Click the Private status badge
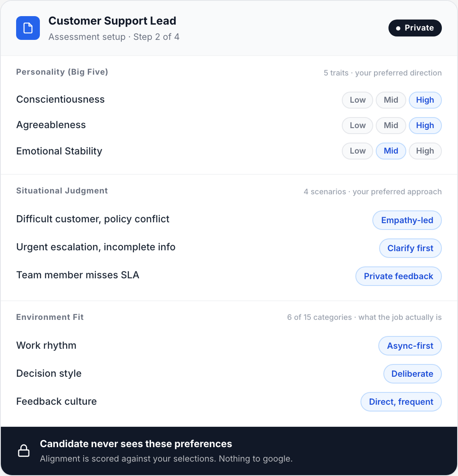The height and width of the screenshot is (476, 458). coord(415,28)
